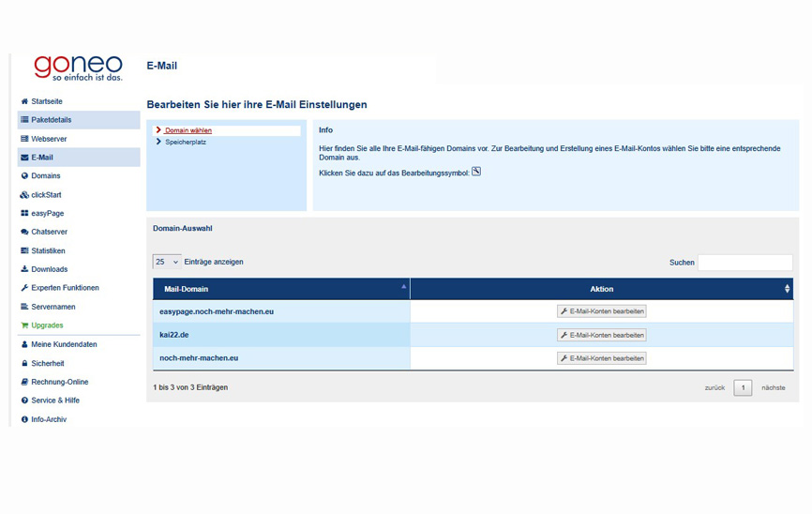The width and height of the screenshot is (812, 514).
Task: Open Experten Funktionen in the sidebar
Action: [65, 288]
